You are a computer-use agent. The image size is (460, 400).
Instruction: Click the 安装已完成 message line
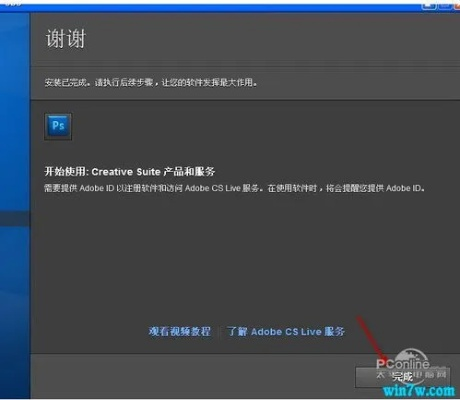point(151,82)
